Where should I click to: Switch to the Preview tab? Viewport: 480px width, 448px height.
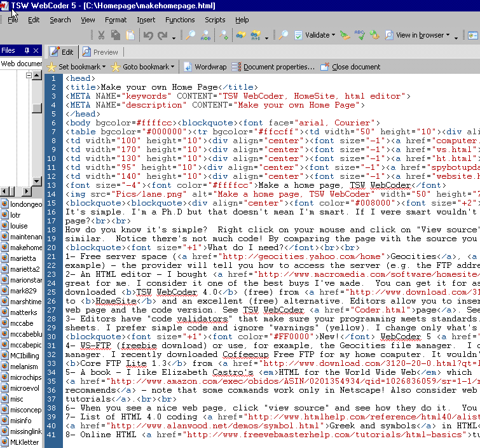click(x=100, y=52)
